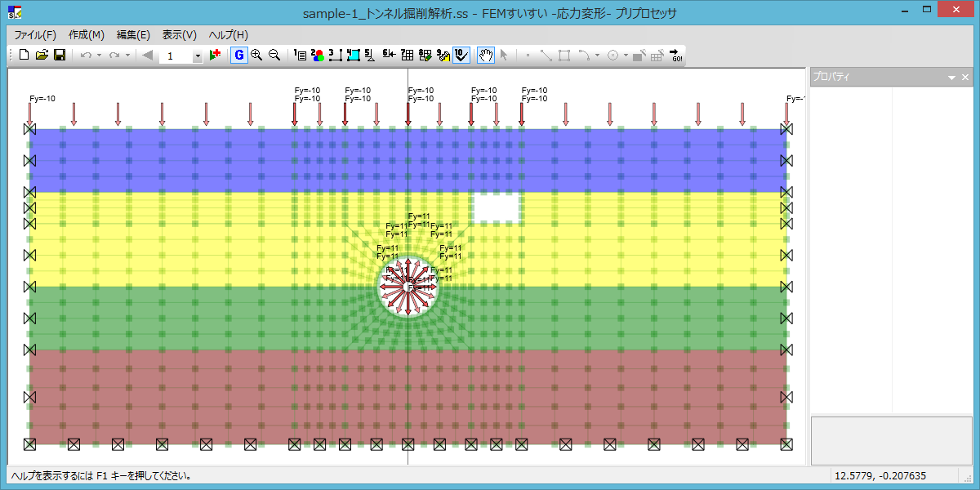The height and width of the screenshot is (490, 980).
Task: Open step 2 colored circles icon
Action: [x=318, y=55]
